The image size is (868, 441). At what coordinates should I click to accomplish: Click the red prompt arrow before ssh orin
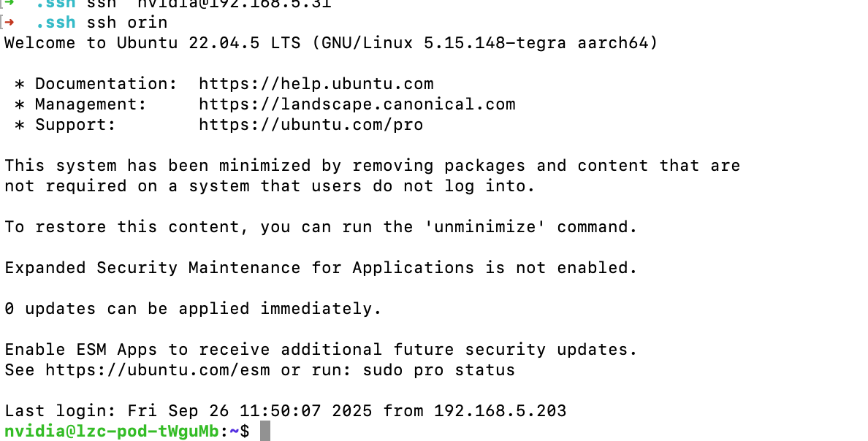9,22
